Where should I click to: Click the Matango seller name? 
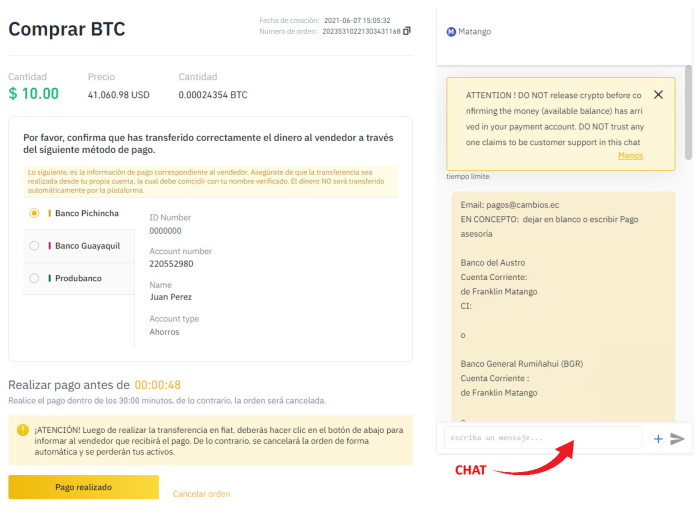[475, 32]
